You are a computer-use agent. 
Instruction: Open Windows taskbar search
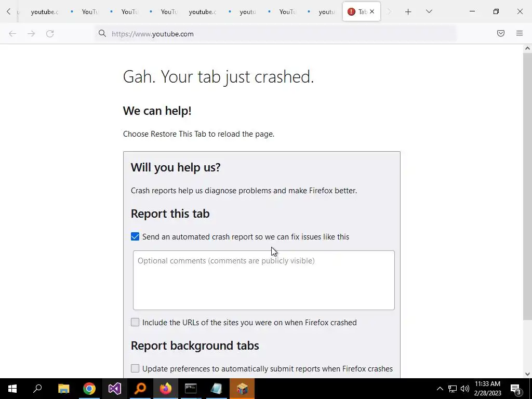pyautogui.click(x=37, y=389)
